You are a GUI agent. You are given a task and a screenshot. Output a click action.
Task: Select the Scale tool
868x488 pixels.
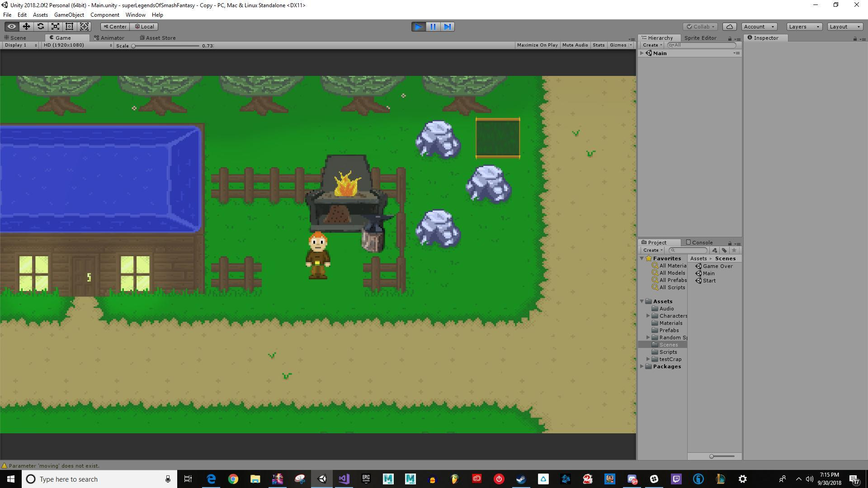point(55,27)
